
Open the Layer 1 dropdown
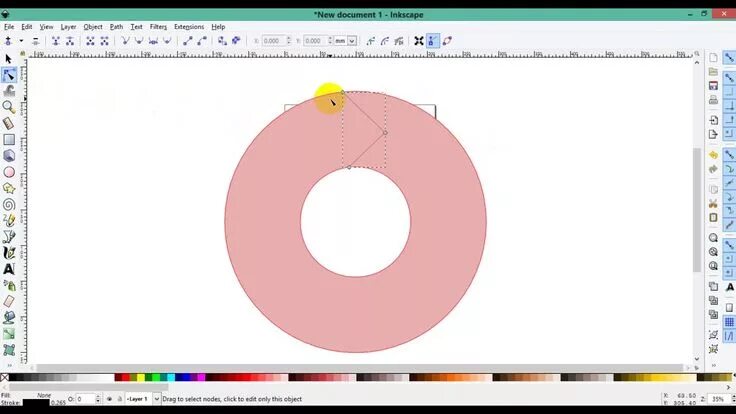point(157,399)
